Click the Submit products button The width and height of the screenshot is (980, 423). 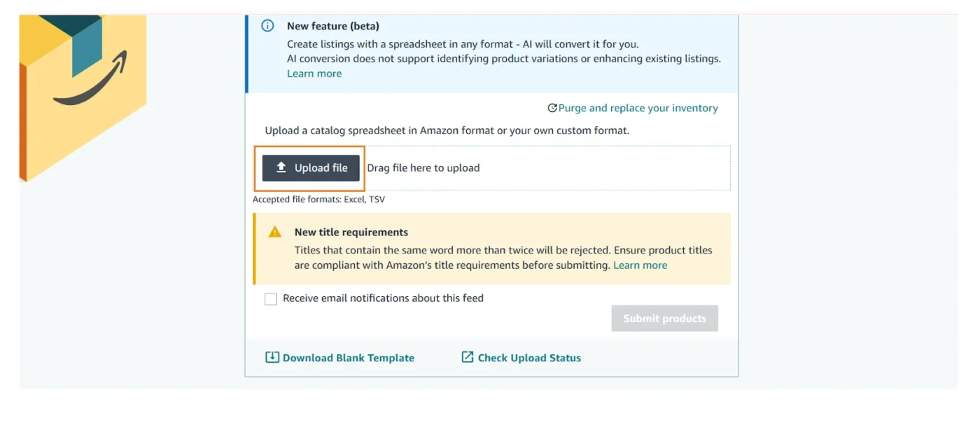(x=664, y=318)
